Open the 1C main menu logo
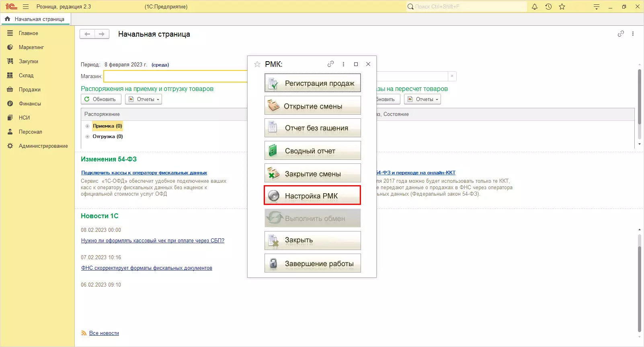This screenshot has height=347, width=644. coord(11,6)
